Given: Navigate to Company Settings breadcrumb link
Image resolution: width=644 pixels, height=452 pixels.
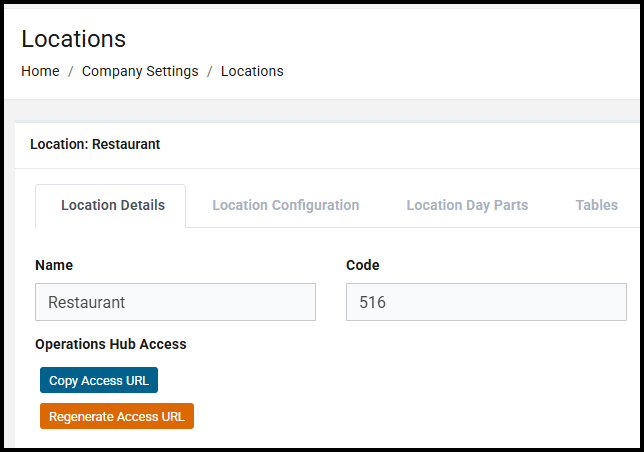Looking at the screenshot, I should (x=140, y=71).
